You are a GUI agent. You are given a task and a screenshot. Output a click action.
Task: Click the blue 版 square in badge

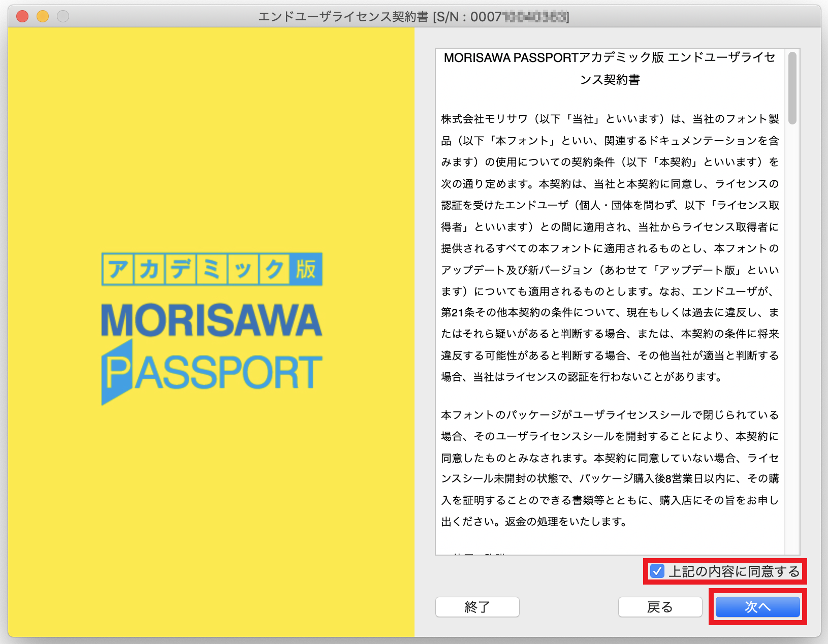click(x=306, y=269)
